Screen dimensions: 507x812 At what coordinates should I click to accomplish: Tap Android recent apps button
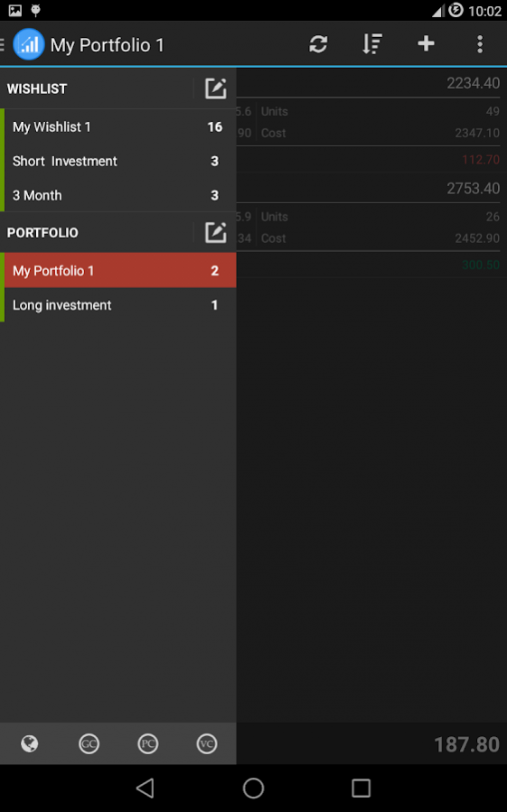coord(361,789)
